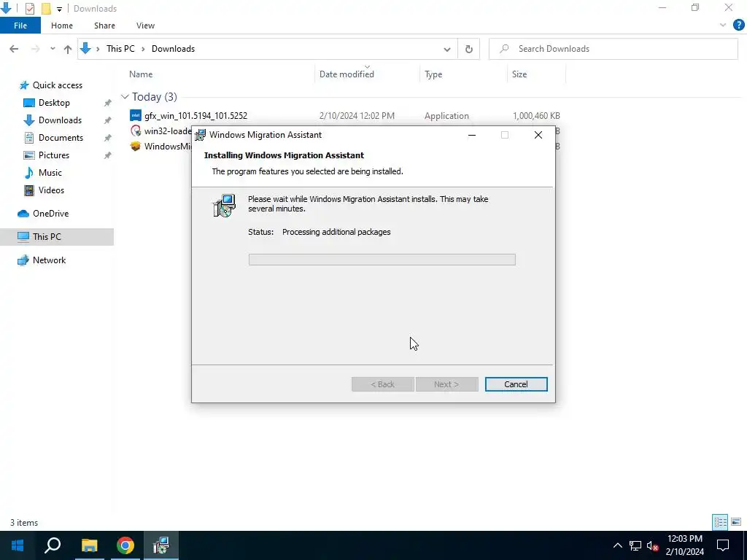Image resolution: width=747 pixels, height=560 pixels.
Task: Open the muted volume tray icon
Action: point(652,545)
